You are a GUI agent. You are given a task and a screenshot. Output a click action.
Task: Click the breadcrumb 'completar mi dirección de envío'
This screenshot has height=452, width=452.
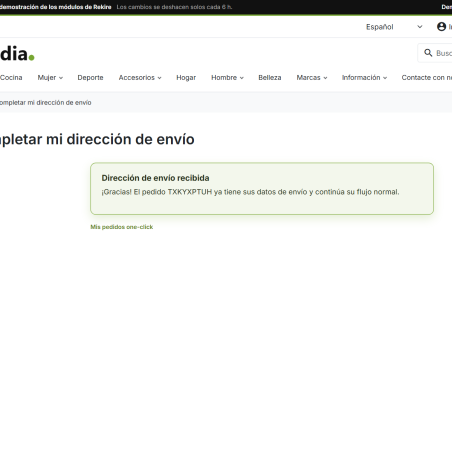45,103
